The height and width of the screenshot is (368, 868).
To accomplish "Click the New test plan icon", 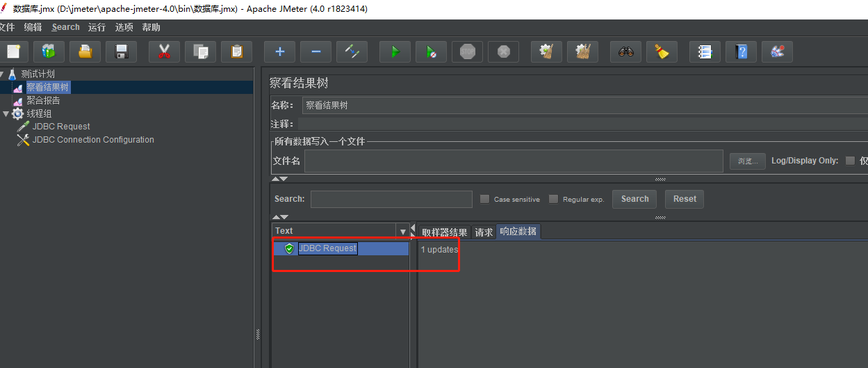I will click(x=13, y=51).
